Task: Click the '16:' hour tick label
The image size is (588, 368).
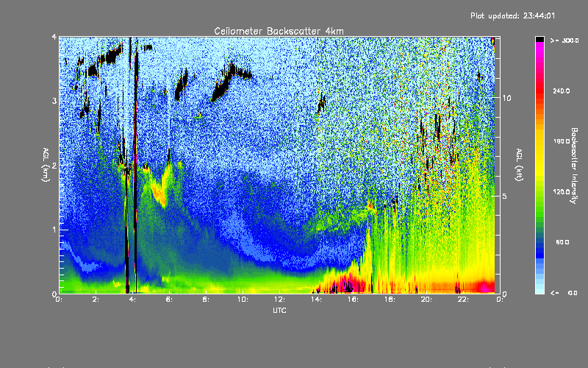Action: coord(353,300)
